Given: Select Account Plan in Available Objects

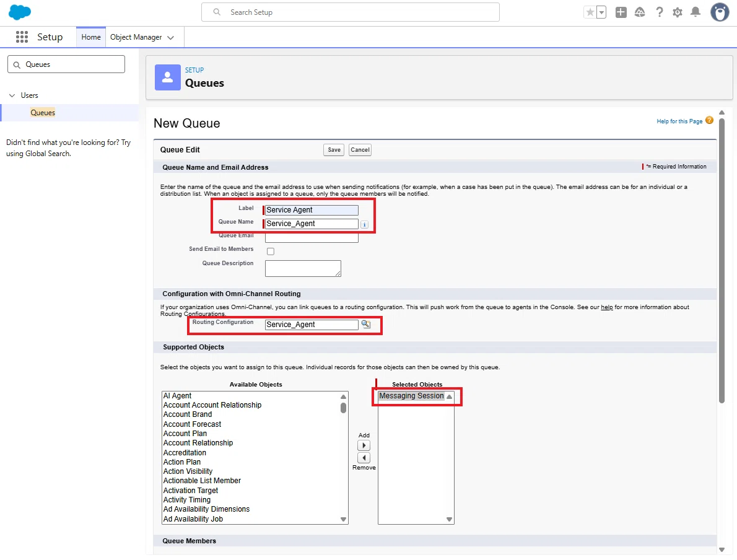Looking at the screenshot, I should 185,434.
